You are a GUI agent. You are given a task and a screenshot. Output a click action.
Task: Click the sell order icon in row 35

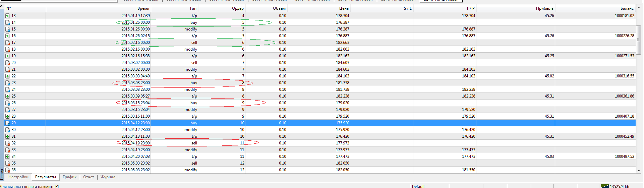pos(7,163)
